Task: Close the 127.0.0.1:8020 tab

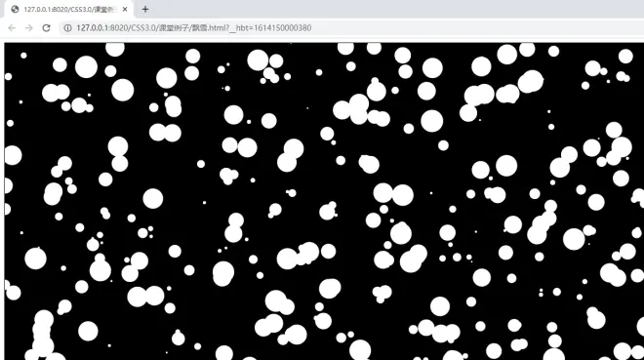Action: point(125,9)
